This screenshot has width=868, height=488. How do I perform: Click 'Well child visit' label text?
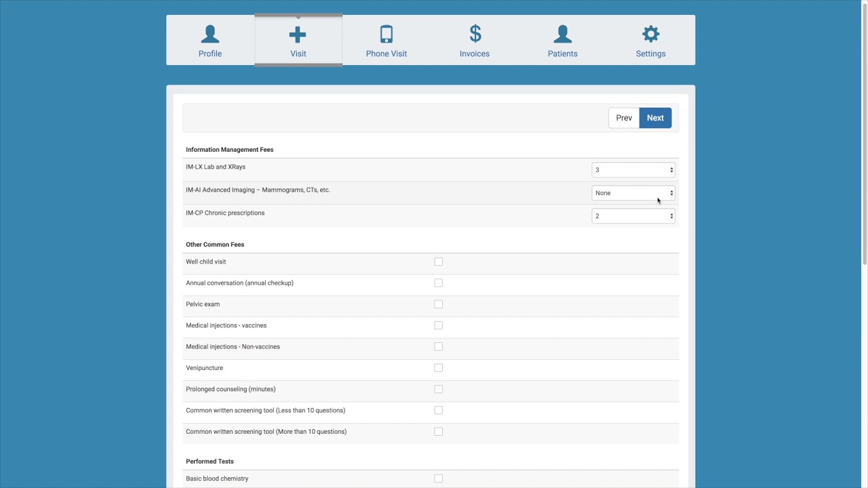coord(206,262)
